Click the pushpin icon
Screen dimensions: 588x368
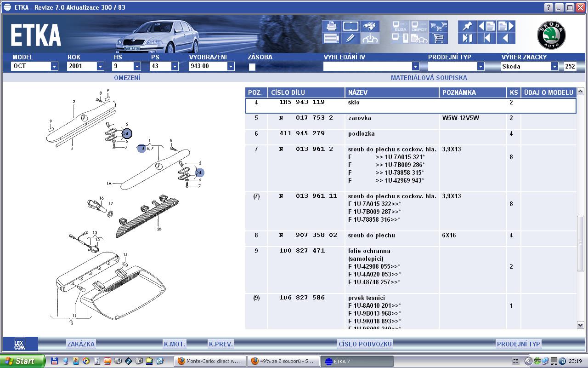point(467,26)
